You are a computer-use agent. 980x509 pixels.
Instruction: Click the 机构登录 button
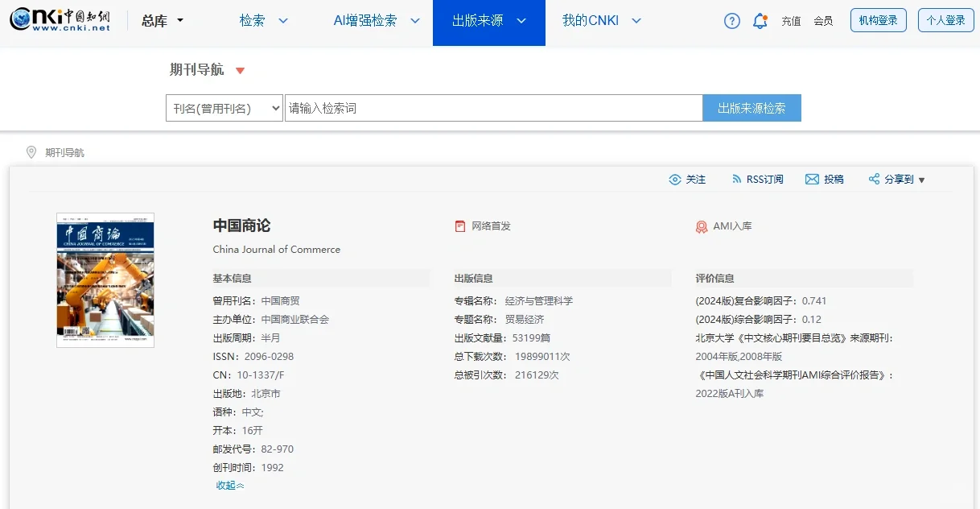879,20
